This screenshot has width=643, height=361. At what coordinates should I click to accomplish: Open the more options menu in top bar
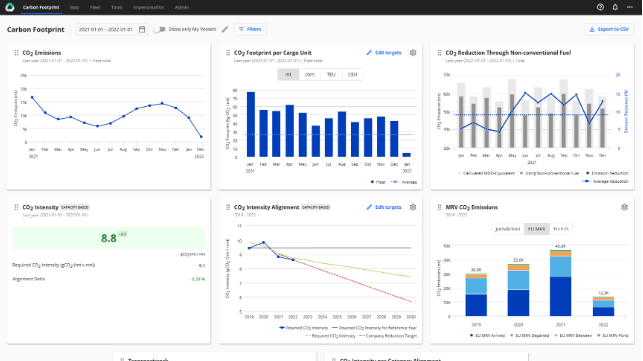[630, 7]
